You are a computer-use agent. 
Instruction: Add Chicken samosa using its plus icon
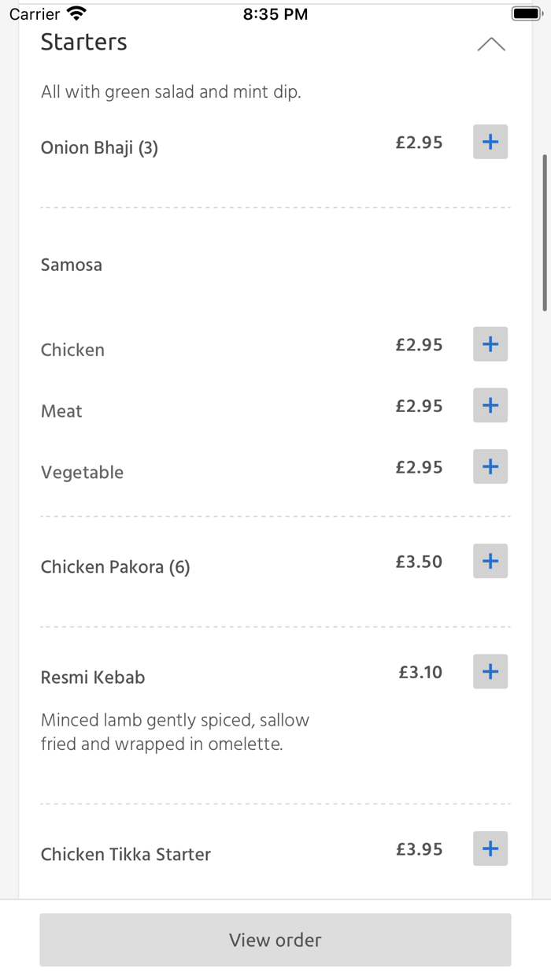click(x=490, y=344)
